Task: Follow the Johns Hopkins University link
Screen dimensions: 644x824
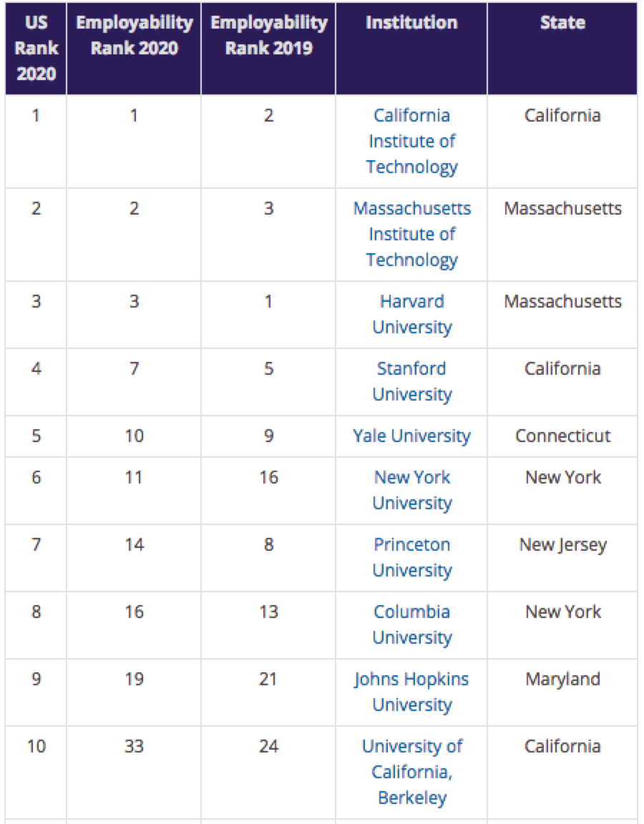Action: click(x=411, y=692)
